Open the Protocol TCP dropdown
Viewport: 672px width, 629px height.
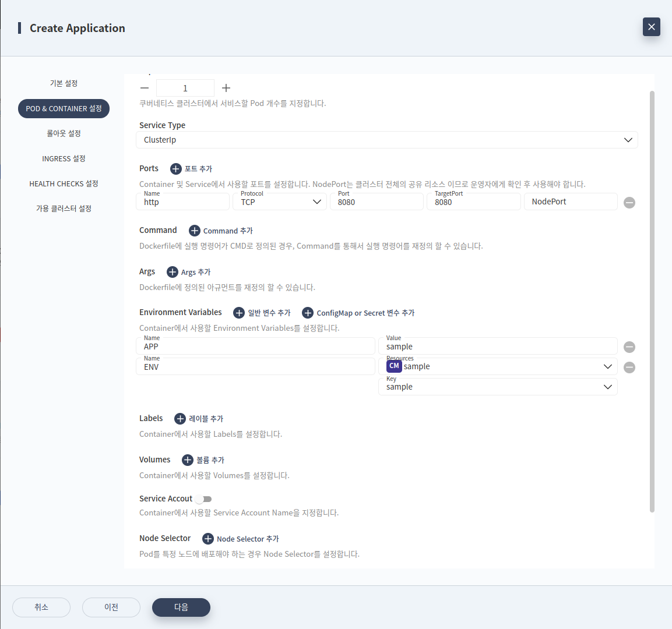tap(280, 202)
